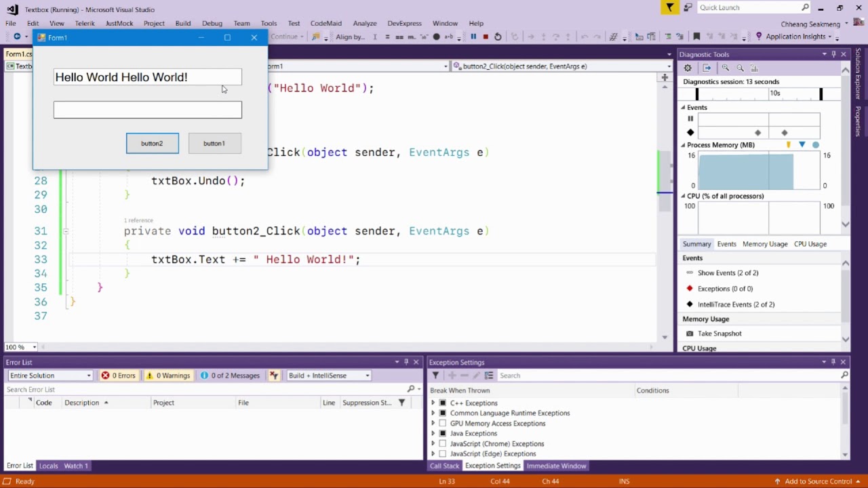Reset the diagnostics view chart icon
The width and height of the screenshot is (868, 488).
[x=754, y=68]
